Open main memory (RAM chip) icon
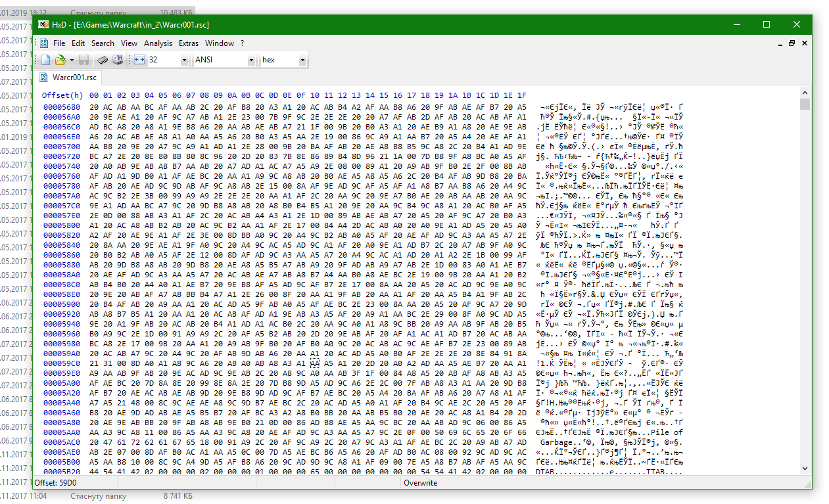This screenshot has width=829, height=504. point(103,60)
